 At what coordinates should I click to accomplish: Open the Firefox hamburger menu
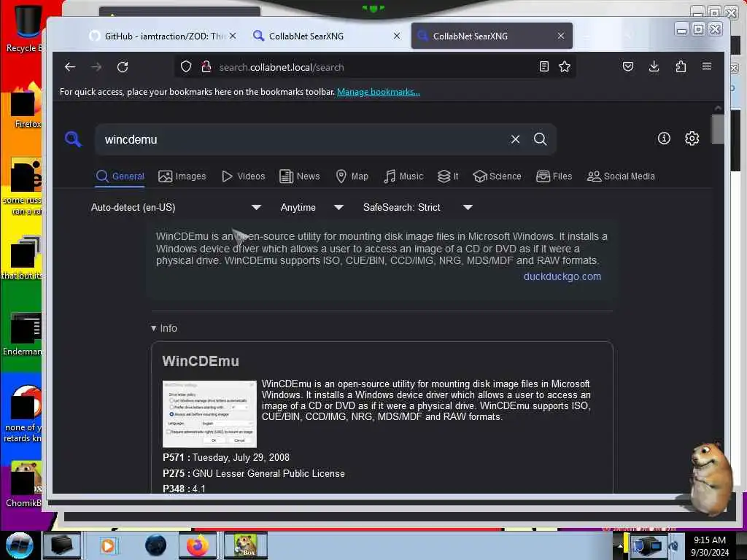pyautogui.click(x=706, y=66)
